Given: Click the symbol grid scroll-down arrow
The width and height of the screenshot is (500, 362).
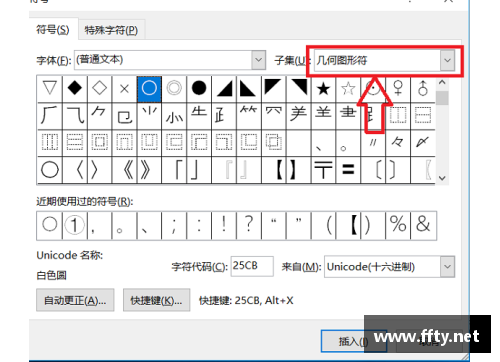Looking at the screenshot, I should (x=442, y=178).
